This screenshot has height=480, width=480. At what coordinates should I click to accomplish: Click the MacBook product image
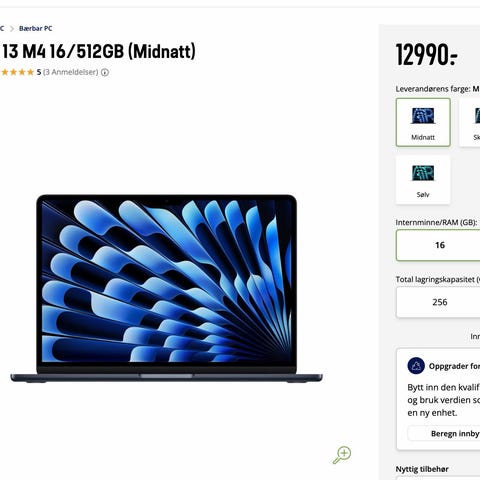pos(166,289)
